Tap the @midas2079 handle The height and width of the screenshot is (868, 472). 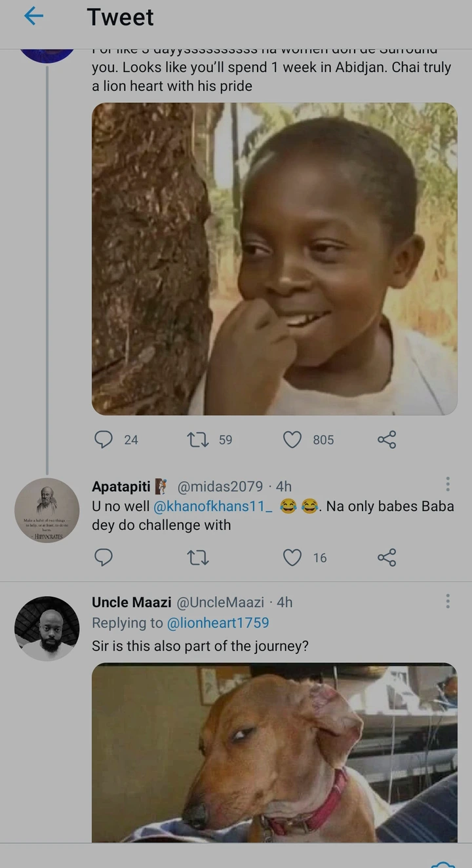tap(220, 487)
